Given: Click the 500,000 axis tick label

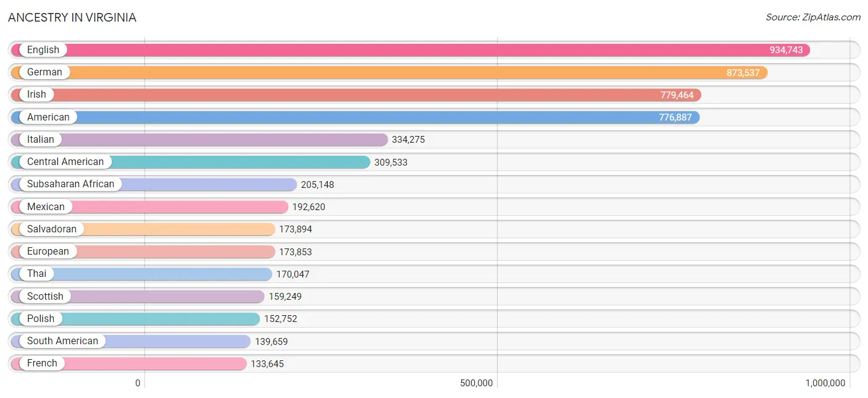Looking at the screenshot, I should pyautogui.click(x=476, y=383).
